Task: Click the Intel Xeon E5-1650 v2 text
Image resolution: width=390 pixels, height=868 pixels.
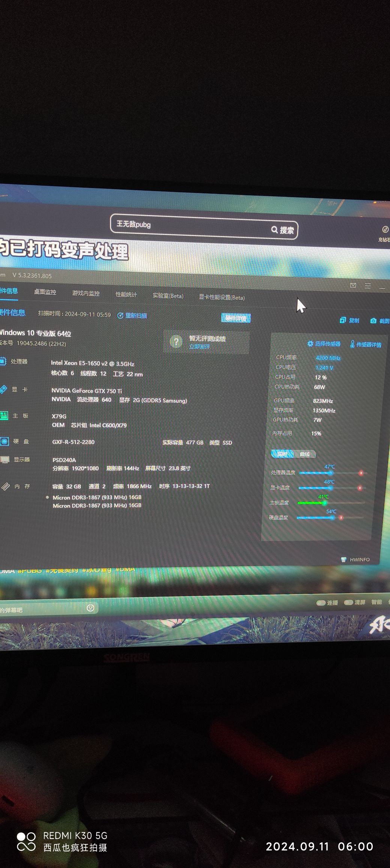Action: [93, 363]
